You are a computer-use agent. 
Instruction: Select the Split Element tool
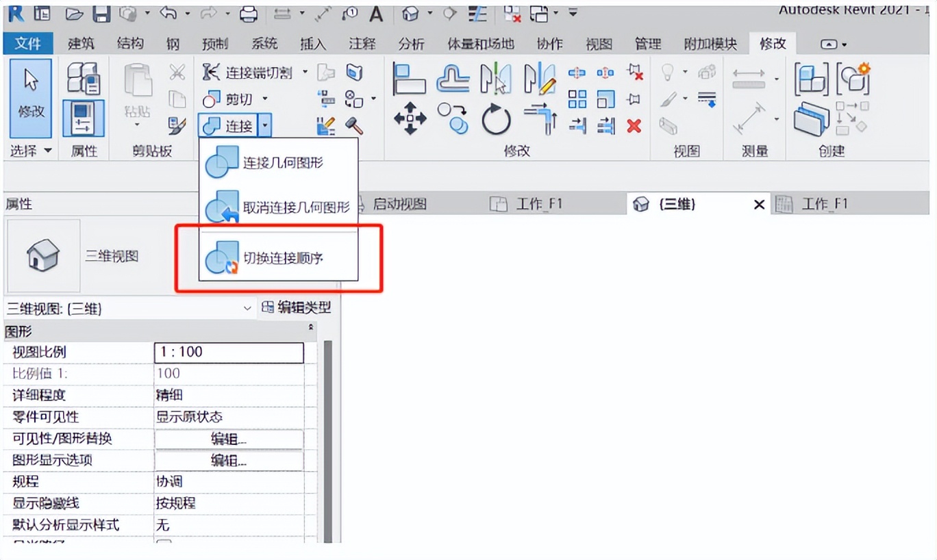pyautogui.click(x=577, y=73)
